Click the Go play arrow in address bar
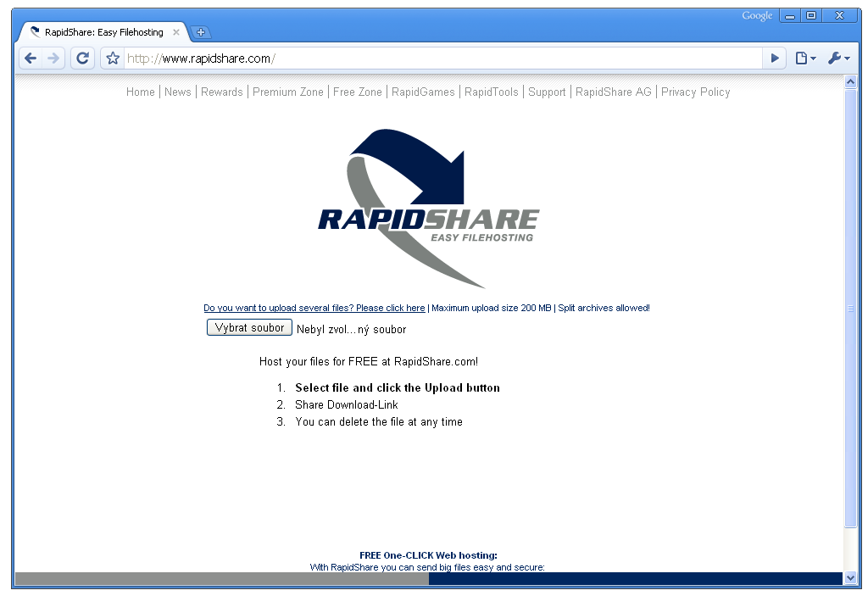 pyautogui.click(x=775, y=58)
